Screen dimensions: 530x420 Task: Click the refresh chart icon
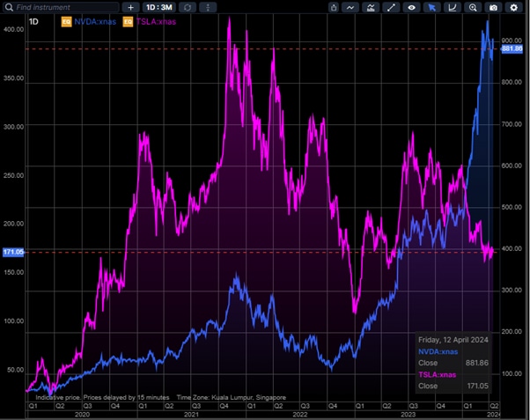pos(188,7)
